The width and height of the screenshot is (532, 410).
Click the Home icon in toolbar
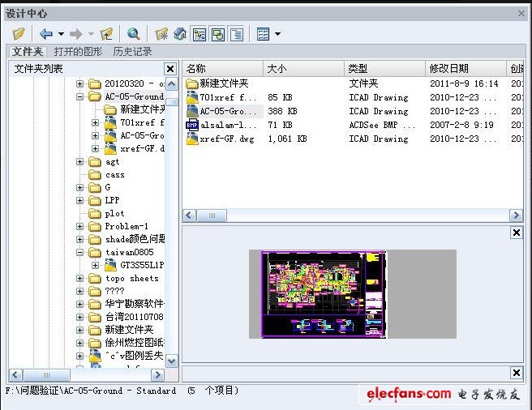coord(180,34)
